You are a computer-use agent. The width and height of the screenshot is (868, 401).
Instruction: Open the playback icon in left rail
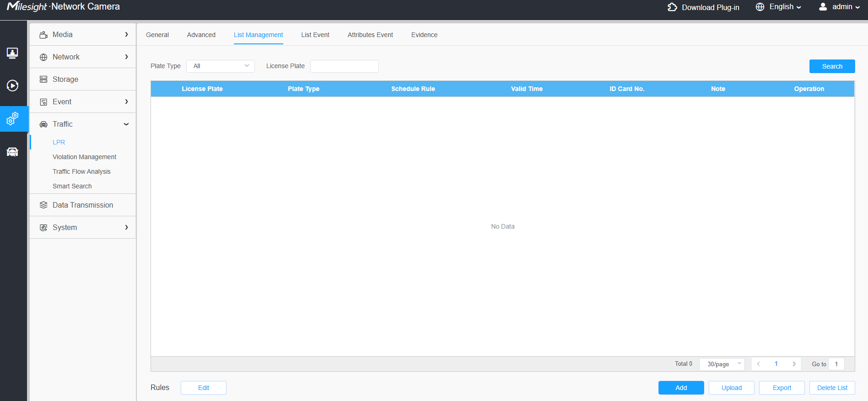click(x=12, y=86)
